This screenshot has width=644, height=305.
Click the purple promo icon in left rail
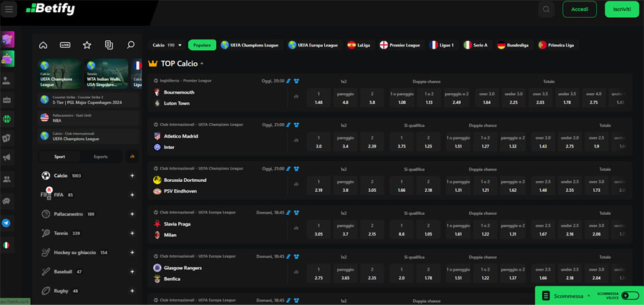click(x=7, y=39)
